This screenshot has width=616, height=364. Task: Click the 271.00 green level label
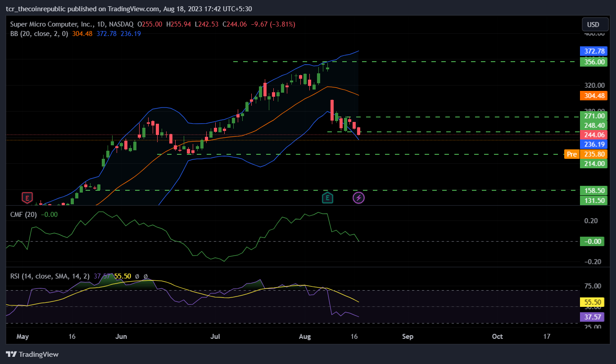pyautogui.click(x=593, y=116)
